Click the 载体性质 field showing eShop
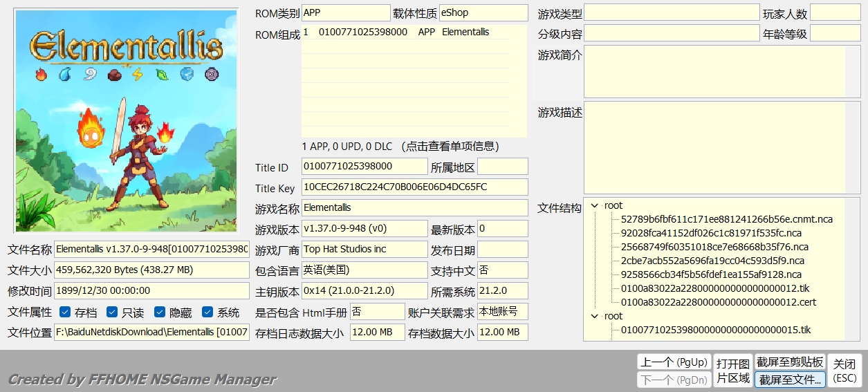Viewport: 868px width, 392px height. (483, 12)
